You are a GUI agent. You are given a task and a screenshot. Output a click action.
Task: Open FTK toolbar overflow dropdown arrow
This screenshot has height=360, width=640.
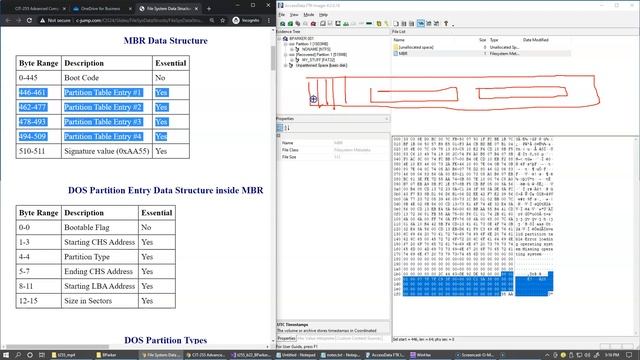(x=453, y=25)
